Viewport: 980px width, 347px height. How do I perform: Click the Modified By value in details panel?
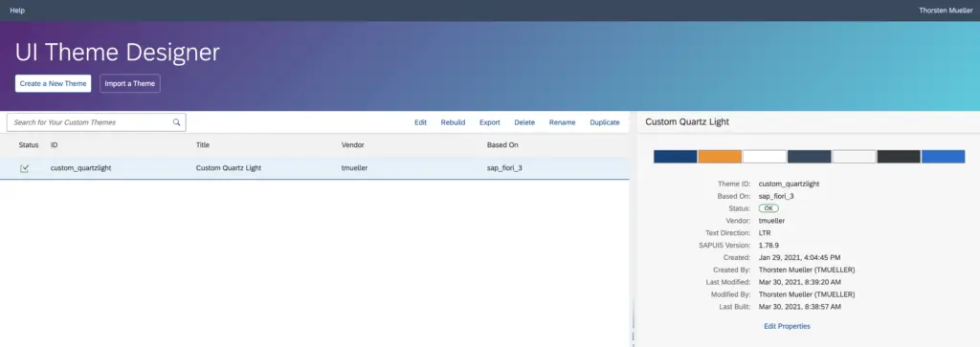[807, 294]
